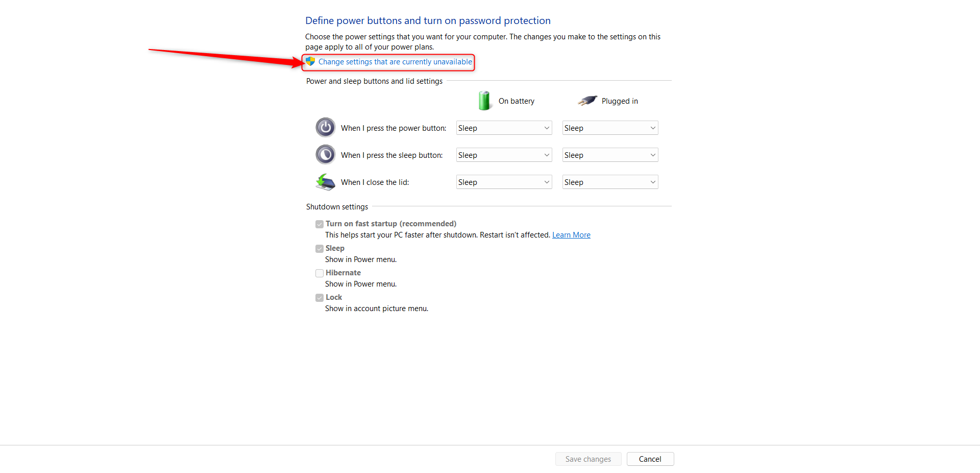Open the Learn More link
Screen dimensions: 980x473
tap(571, 234)
